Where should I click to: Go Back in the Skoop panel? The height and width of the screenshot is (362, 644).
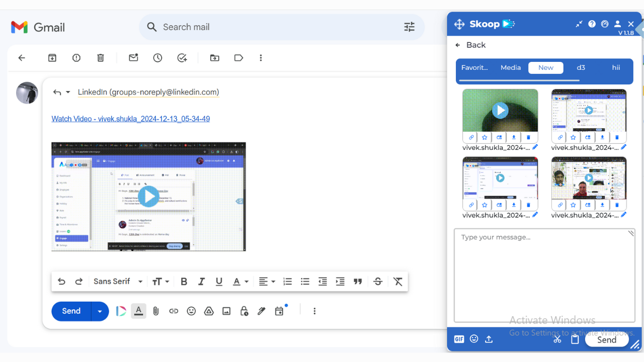pos(470,45)
